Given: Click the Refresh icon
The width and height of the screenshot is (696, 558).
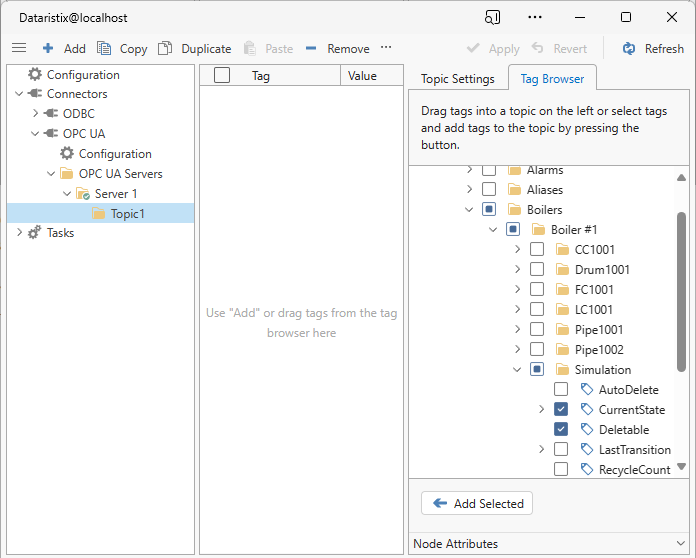Looking at the screenshot, I should pos(629,48).
